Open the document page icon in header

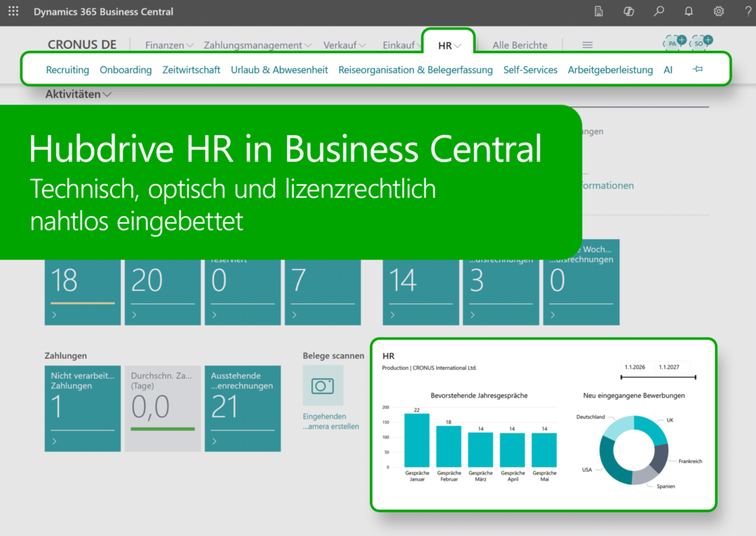[x=598, y=11]
